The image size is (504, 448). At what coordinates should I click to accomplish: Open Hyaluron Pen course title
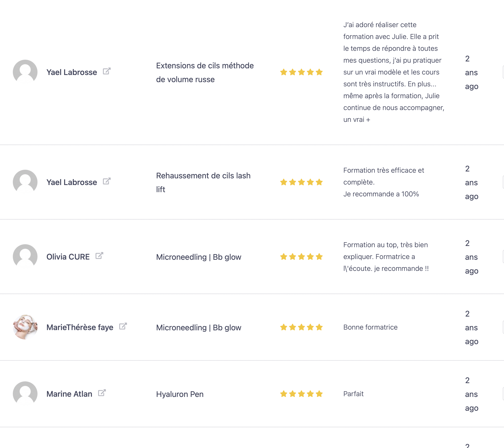(x=180, y=394)
